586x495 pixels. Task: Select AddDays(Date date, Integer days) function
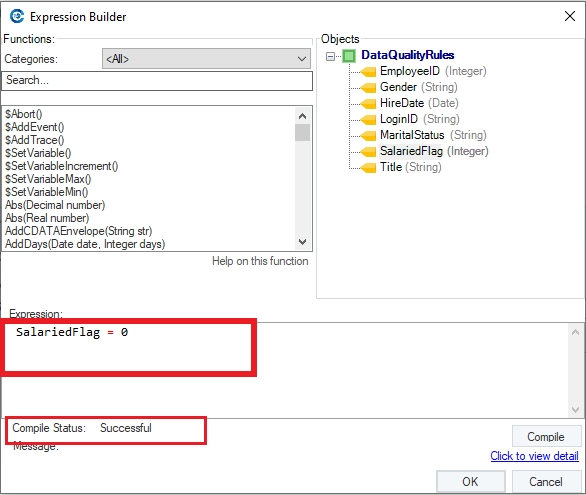[x=85, y=244]
